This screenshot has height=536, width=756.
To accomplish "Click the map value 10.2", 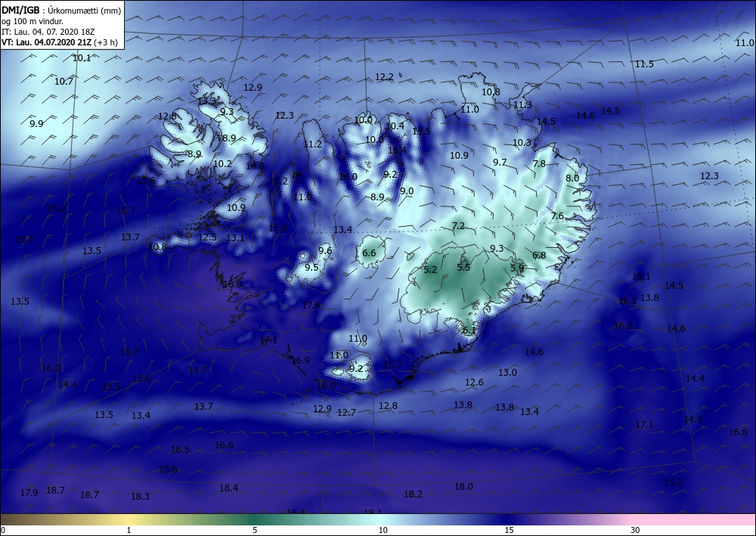I will coord(222,164).
